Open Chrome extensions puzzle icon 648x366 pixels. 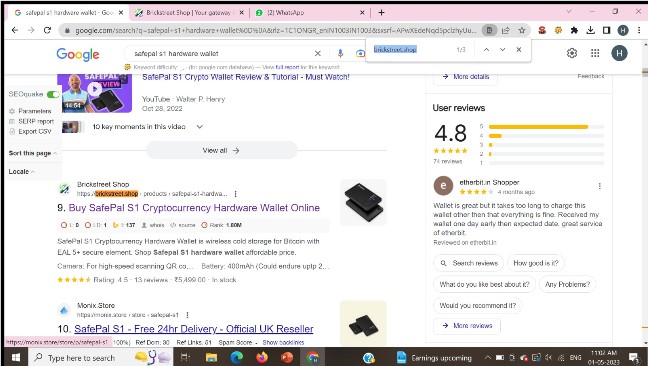(x=574, y=30)
